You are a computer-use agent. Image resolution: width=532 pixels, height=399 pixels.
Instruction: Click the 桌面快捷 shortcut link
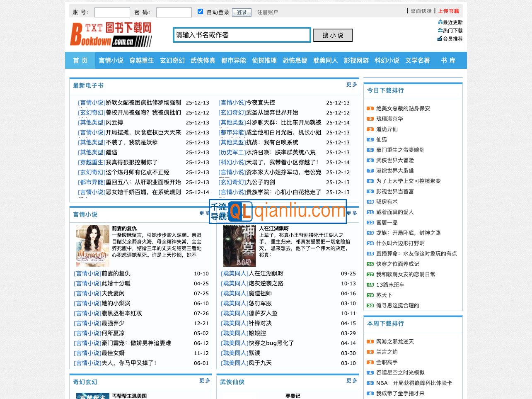pyautogui.click(x=421, y=11)
